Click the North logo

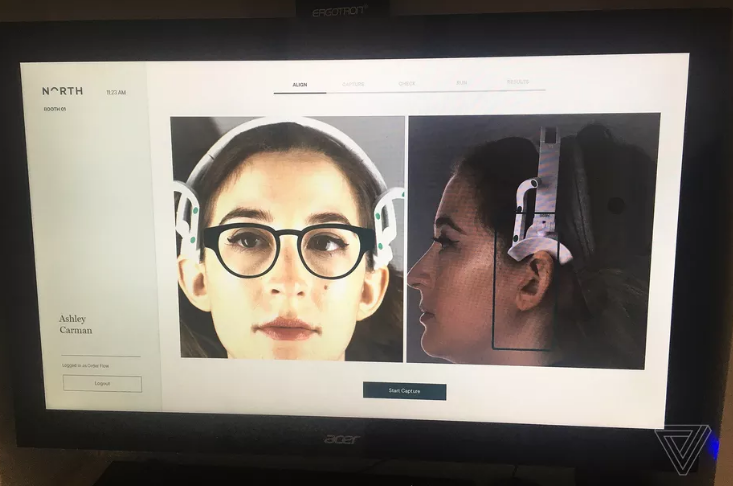(63, 91)
